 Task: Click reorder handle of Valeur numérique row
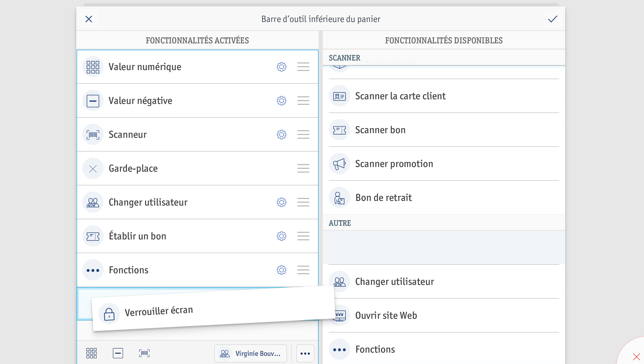303,67
